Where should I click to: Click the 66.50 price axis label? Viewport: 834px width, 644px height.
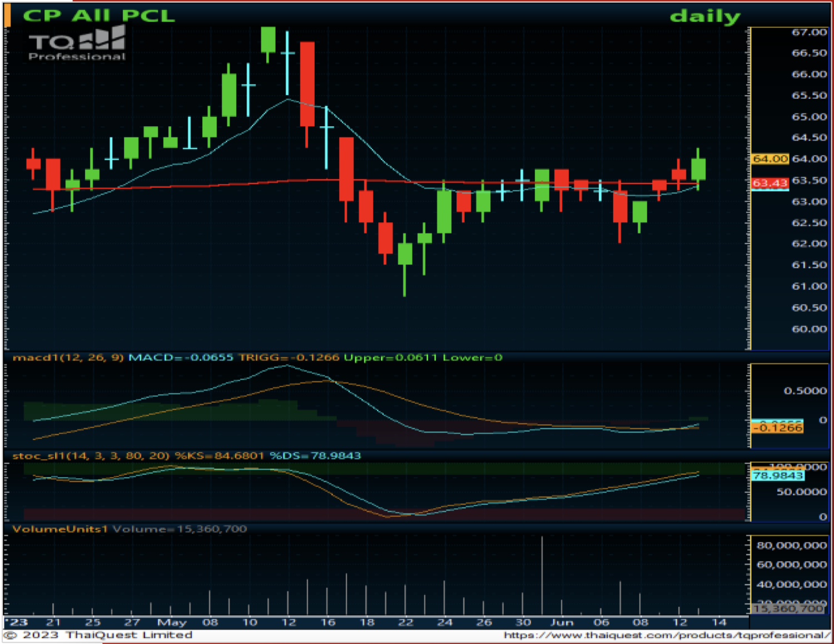click(x=809, y=53)
